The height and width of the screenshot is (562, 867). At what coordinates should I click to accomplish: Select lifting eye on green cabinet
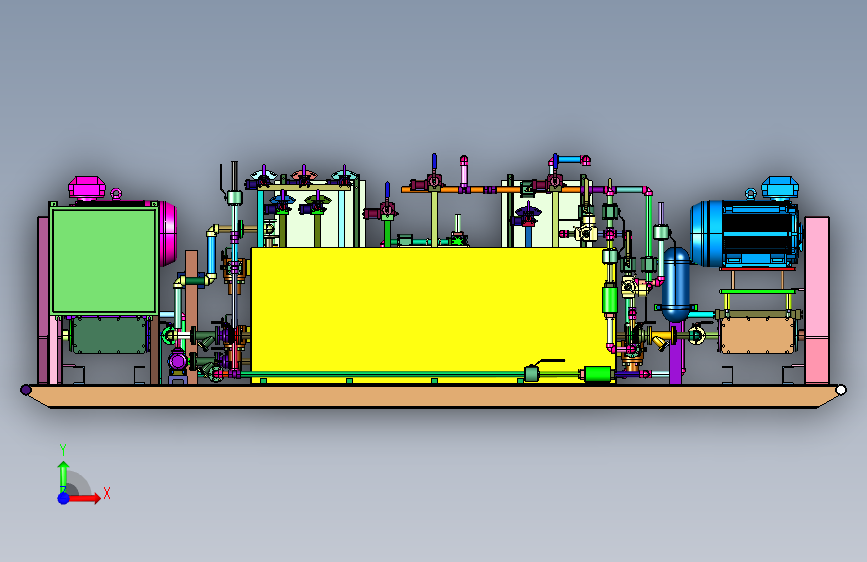click(x=116, y=194)
